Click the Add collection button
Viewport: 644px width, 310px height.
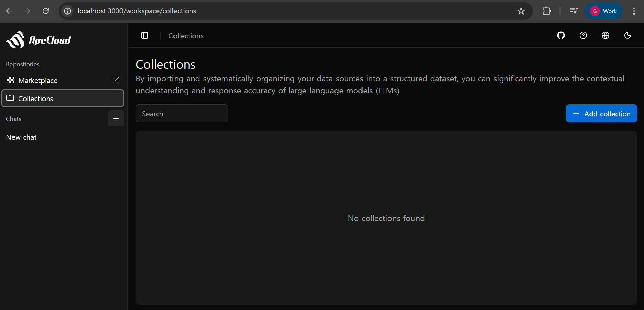(601, 114)
